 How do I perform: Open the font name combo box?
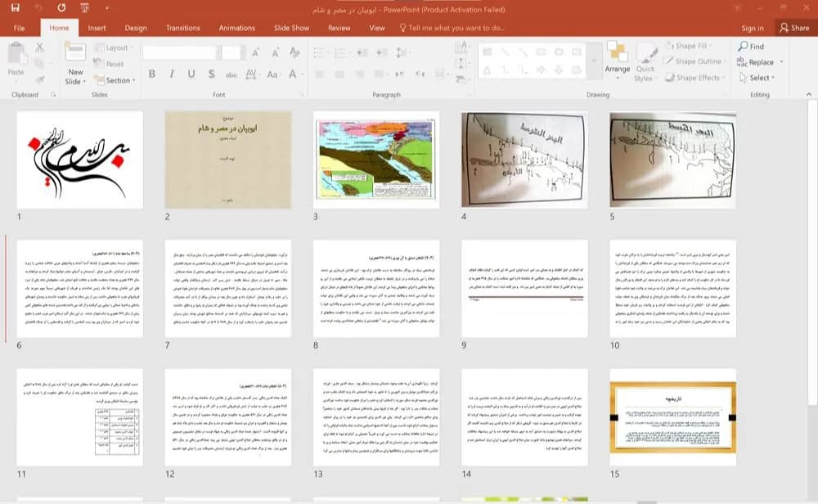(179, 52)
